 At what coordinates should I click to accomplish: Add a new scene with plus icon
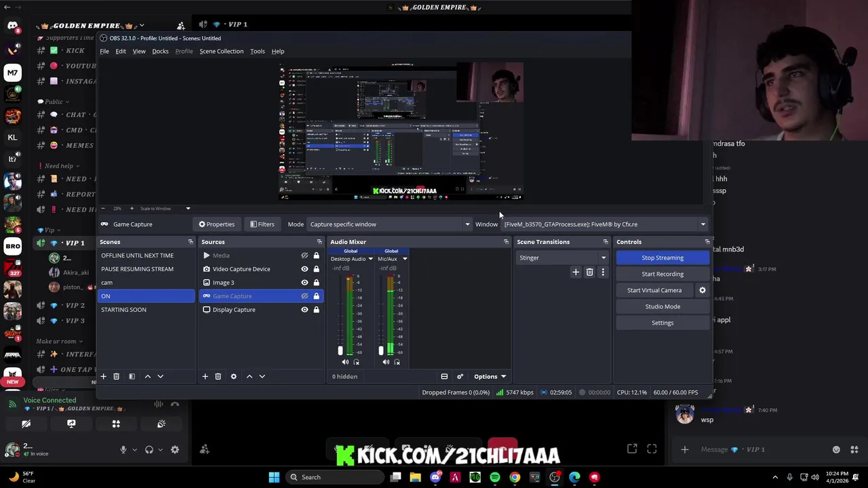104,376
